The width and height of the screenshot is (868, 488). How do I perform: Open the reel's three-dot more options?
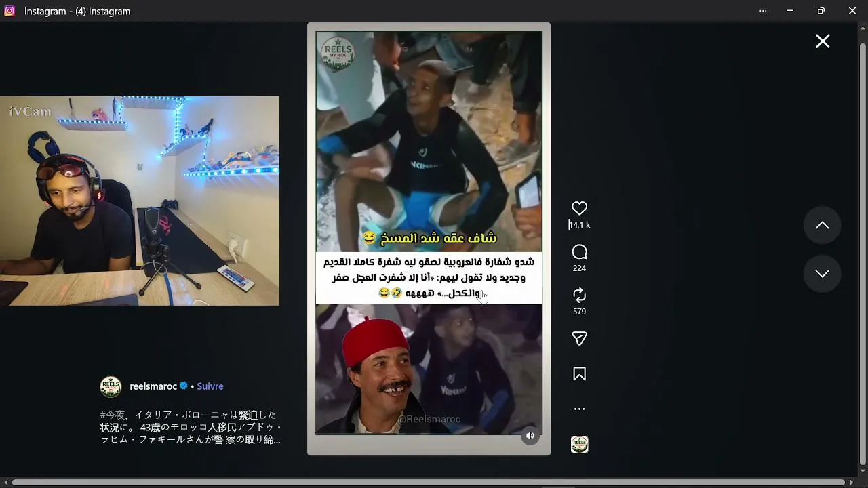tap(579, 409)
